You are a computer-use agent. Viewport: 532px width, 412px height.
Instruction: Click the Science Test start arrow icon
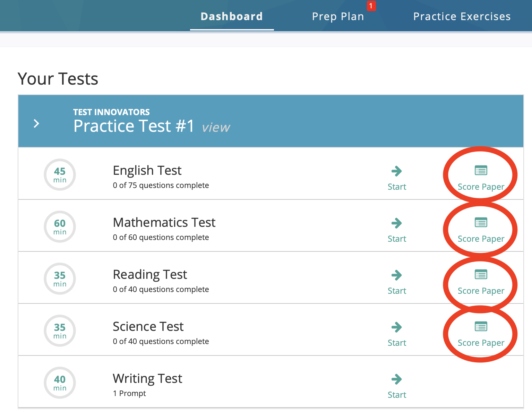tap(396, 327)
